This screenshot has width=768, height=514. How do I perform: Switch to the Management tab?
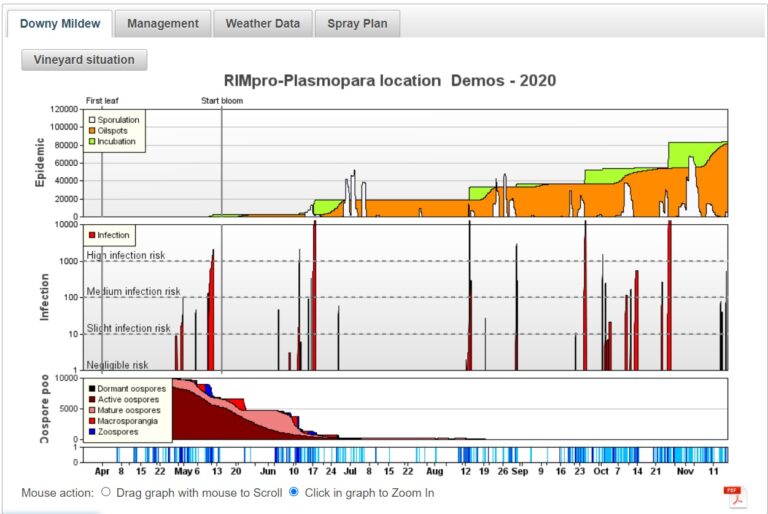[163, 24]
